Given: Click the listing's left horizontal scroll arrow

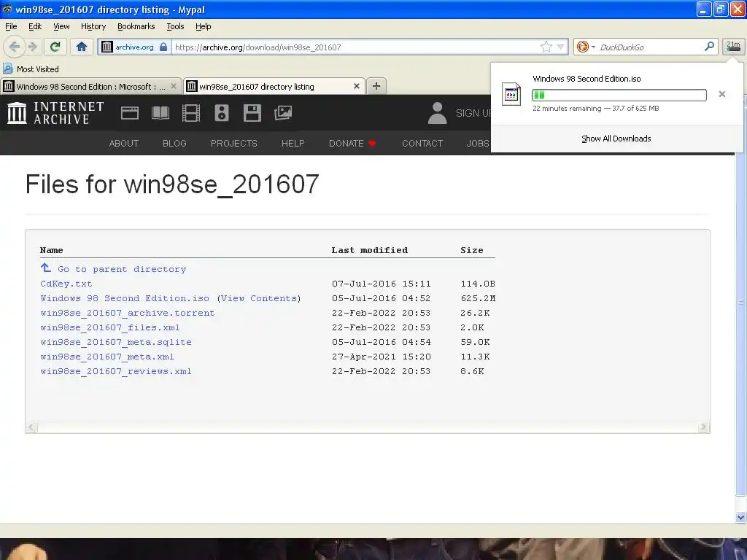Looking at the screenshot, I should click(31, 427).
